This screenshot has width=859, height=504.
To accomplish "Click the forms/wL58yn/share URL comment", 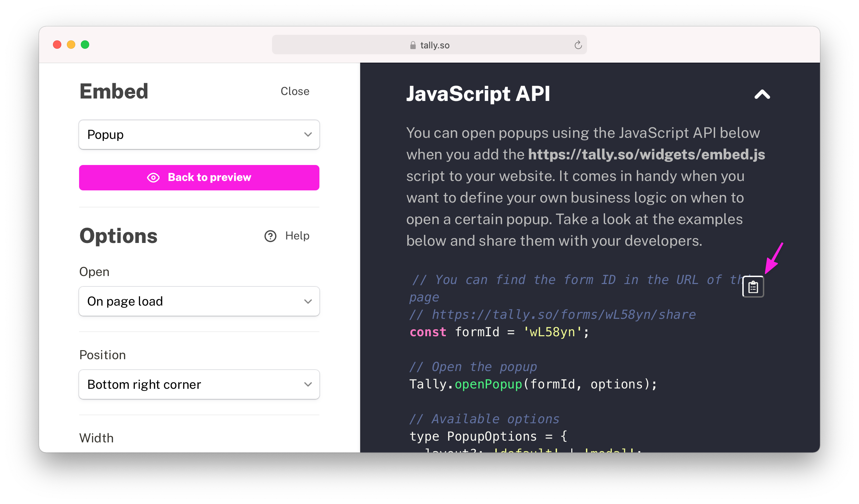I will (552, 315).
